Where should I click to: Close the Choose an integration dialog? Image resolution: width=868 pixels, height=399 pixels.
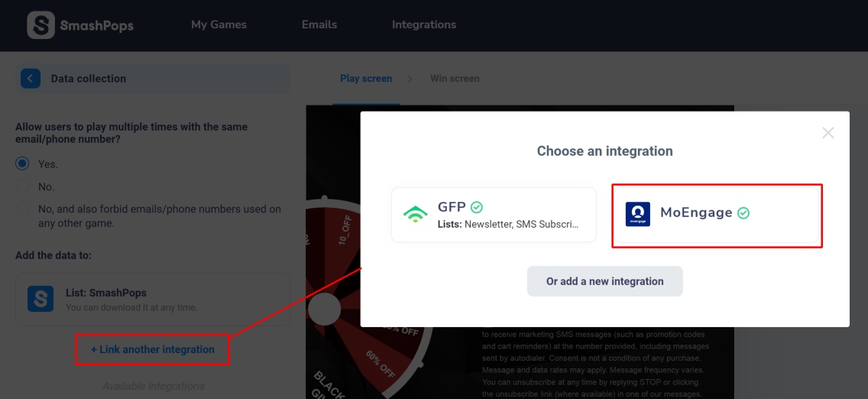828,133
